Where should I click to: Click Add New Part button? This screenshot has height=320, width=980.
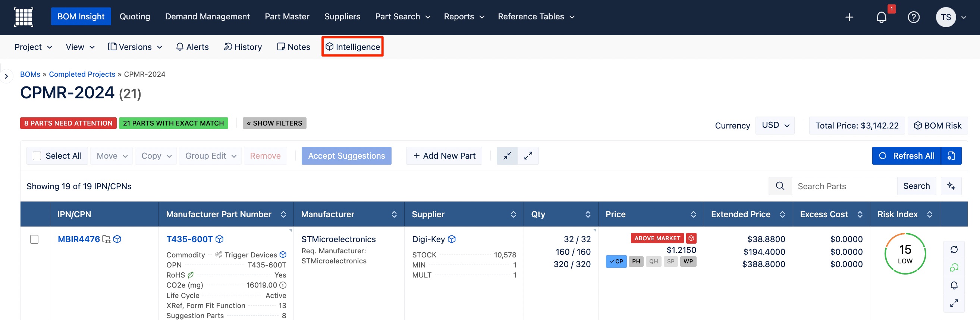[x=444, y=156]
